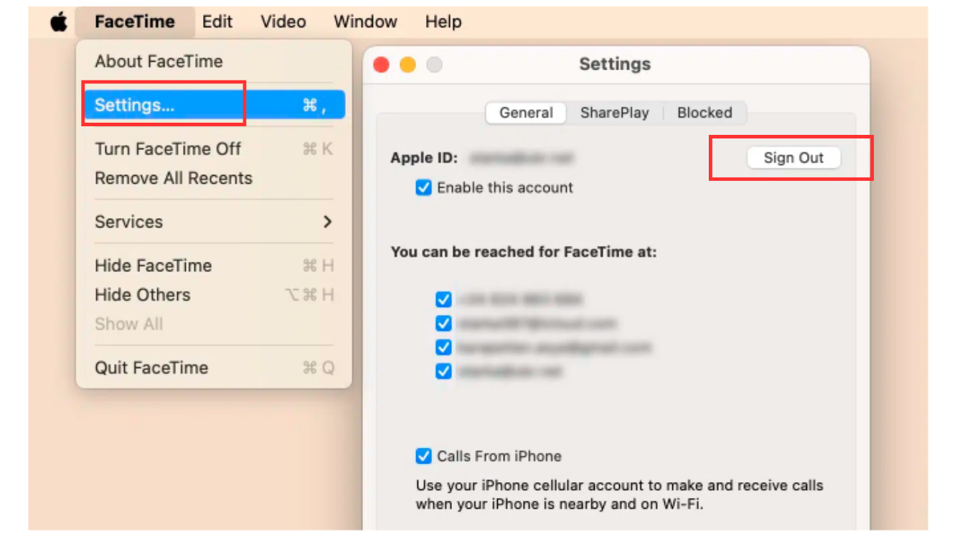980x551 pixels.
Task: Switch to the Blocked tab
Action: [x=705, y=113]
